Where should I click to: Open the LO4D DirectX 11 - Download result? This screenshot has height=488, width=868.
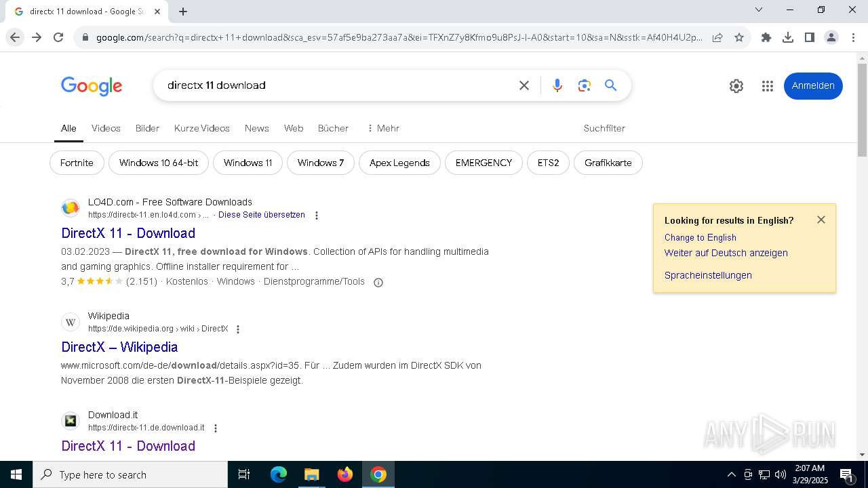coord(128,233)
